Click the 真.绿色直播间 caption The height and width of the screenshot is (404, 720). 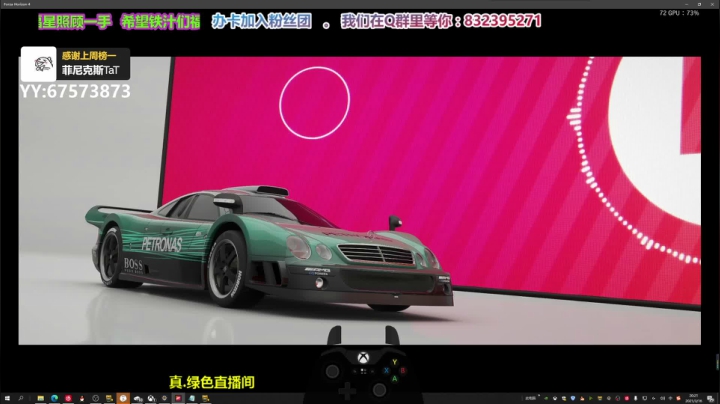[212, 382]
